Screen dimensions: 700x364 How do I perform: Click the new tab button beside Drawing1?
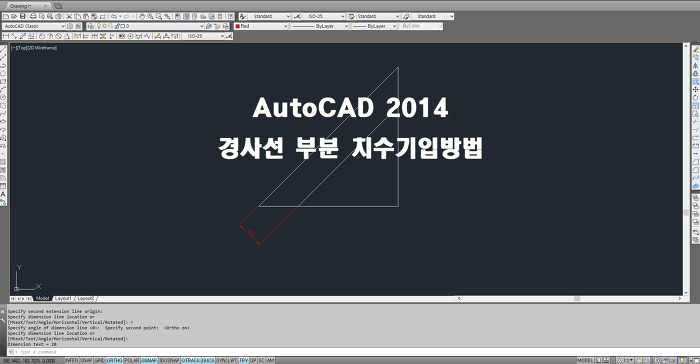(57, 6)
